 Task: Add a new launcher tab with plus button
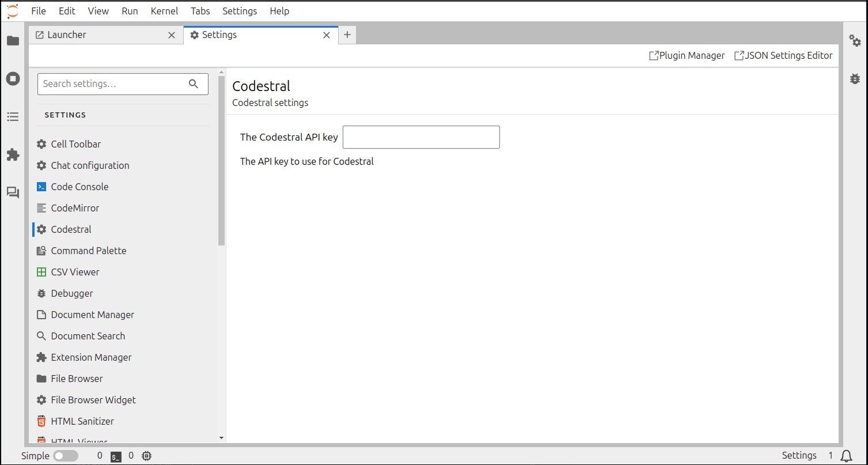pyautogui.click(x=347, y=35)
